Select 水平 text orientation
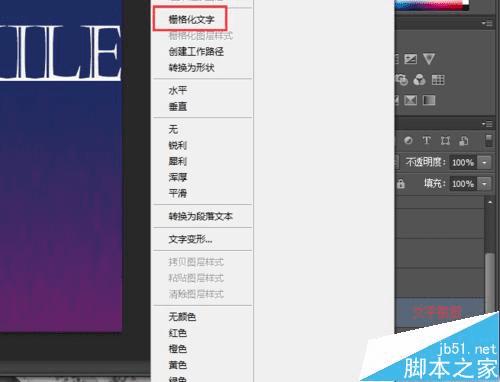This screenshot has width=500, height=382. point(178,90)
